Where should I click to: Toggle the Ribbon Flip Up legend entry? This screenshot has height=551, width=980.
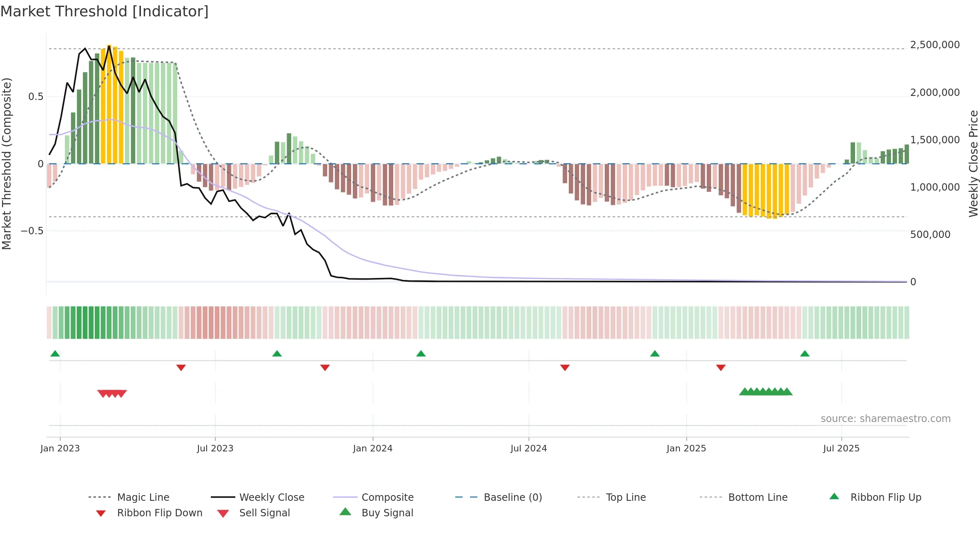click(x=875, y=497)
